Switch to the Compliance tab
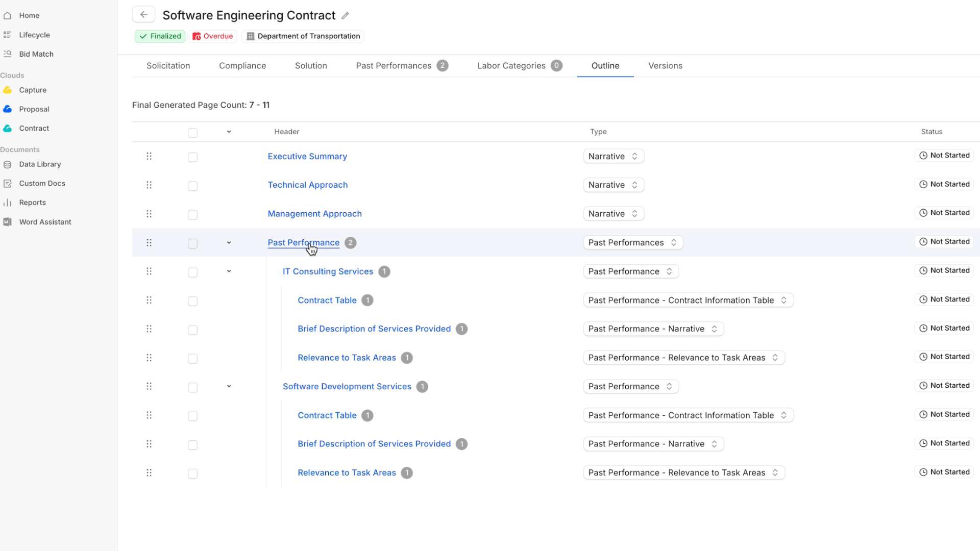 (242, 66)
